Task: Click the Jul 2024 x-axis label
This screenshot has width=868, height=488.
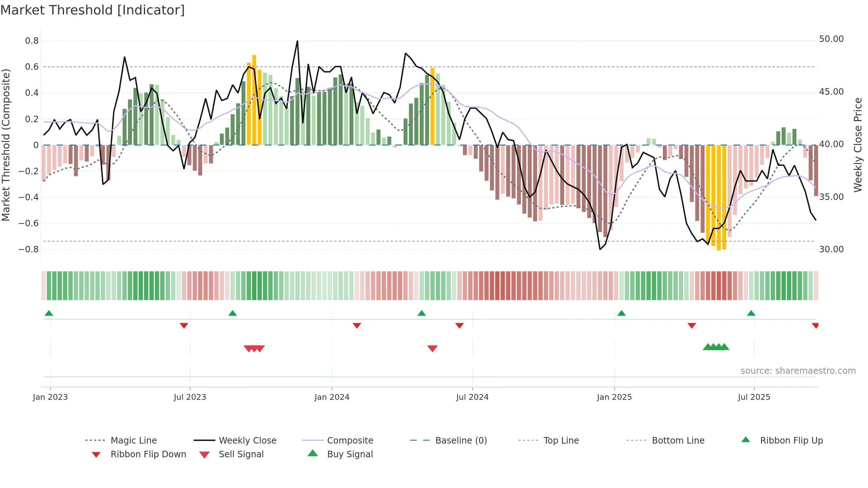Action: pyautogui.click(x=472, y=397)
